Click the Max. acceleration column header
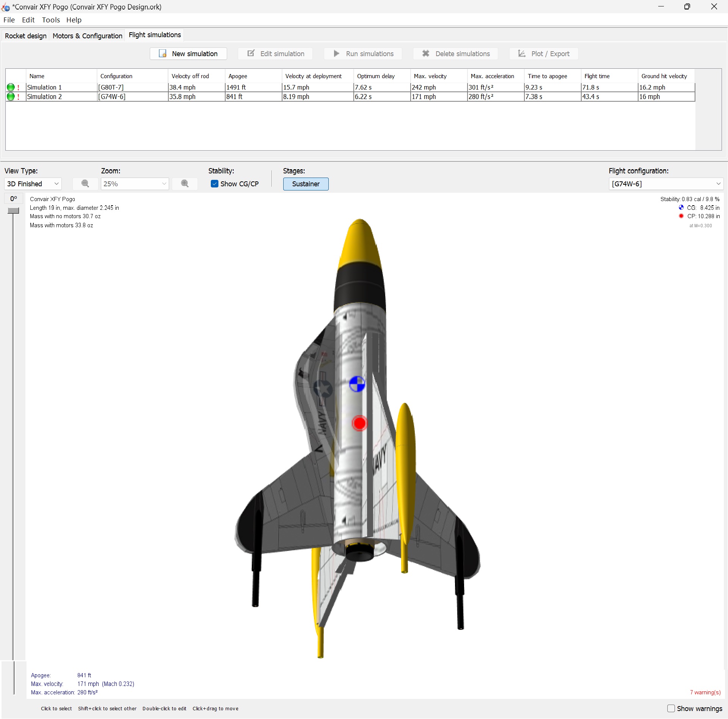 coord(496,76)
